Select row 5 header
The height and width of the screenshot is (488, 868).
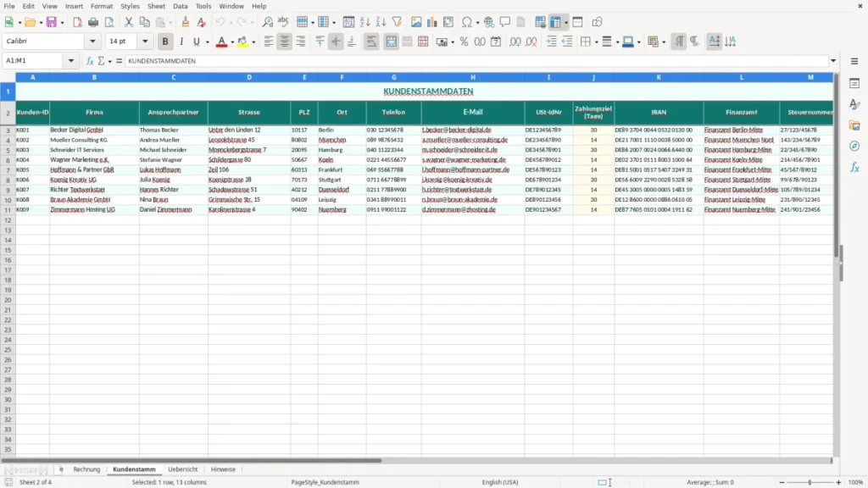(8, 150)
